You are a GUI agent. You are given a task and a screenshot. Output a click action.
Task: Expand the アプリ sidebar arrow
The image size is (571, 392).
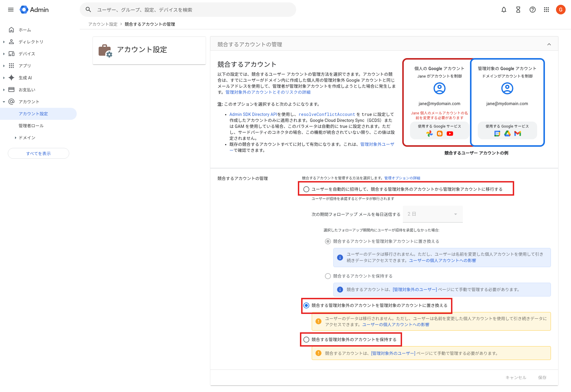(4, 66)
